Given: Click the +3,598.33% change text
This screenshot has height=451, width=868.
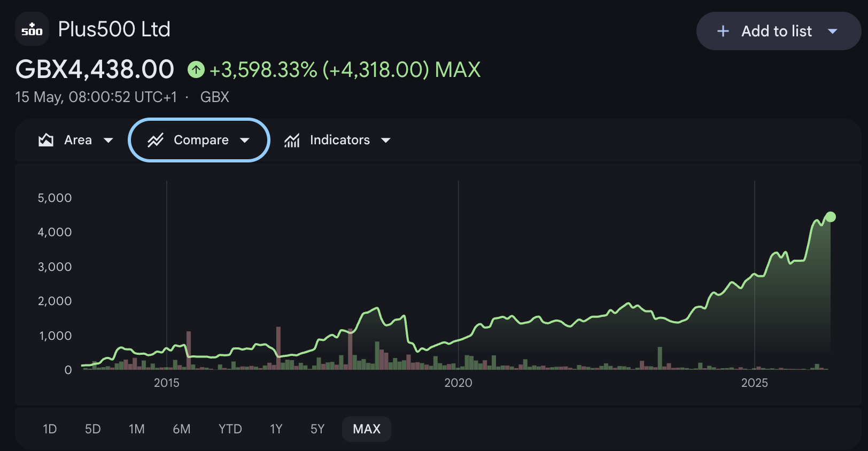Looking at the screenshot, I should point(263,69).
